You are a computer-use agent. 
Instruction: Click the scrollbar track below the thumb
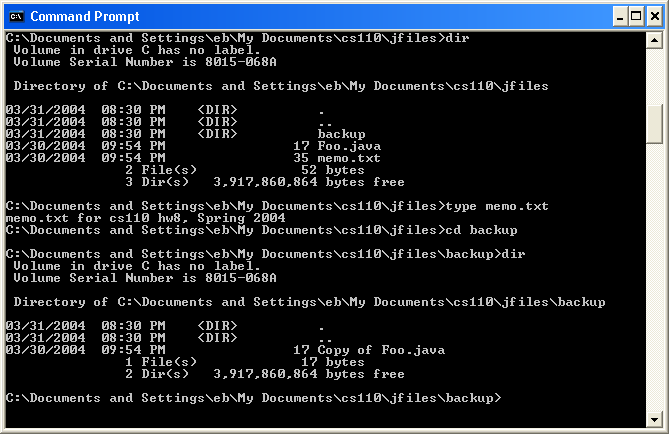pos(654,277)
